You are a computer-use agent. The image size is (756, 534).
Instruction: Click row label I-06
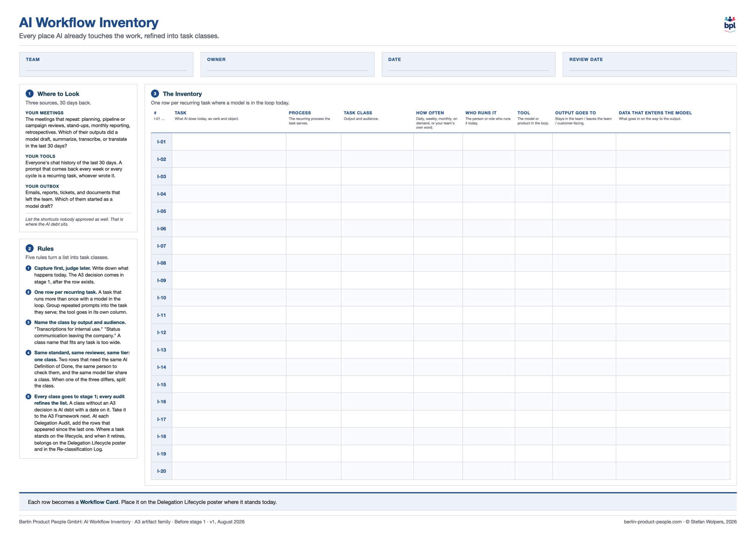pos(161,228)
